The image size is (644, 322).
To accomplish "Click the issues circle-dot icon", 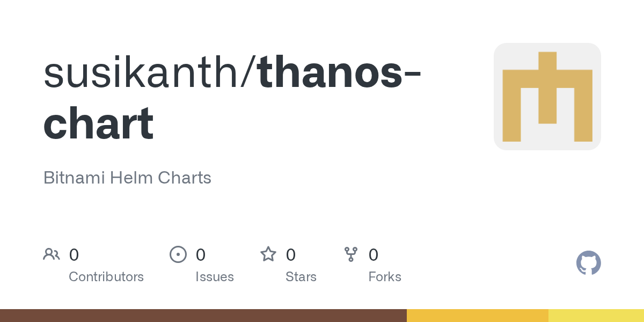I will coord(178,254).
